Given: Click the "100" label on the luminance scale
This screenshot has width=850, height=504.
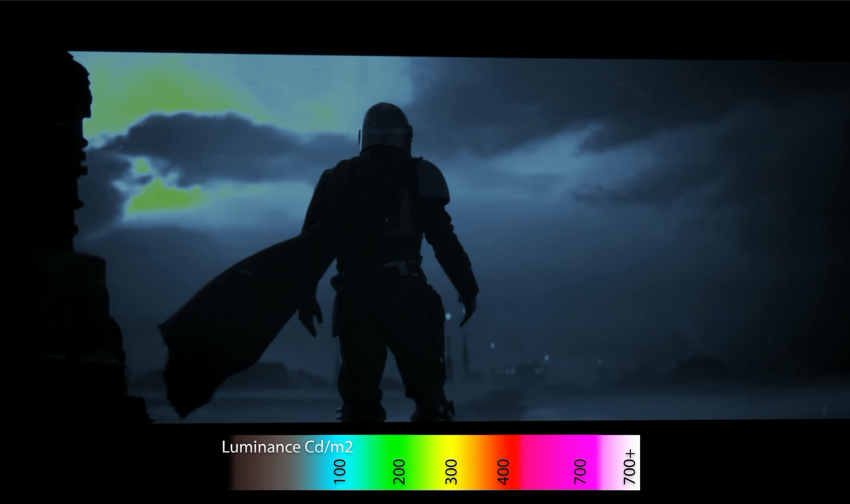Looking at the screenshot, I should [x=340, y=472].
